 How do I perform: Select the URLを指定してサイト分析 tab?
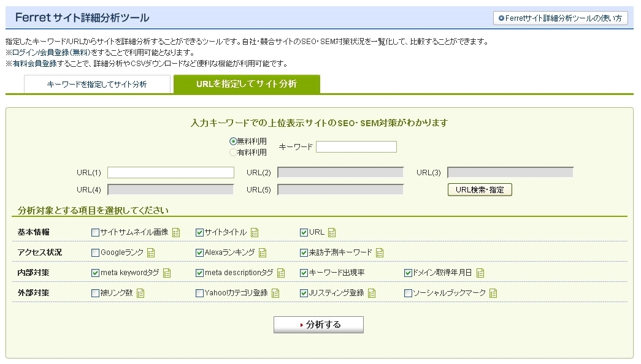pos(247,85)
